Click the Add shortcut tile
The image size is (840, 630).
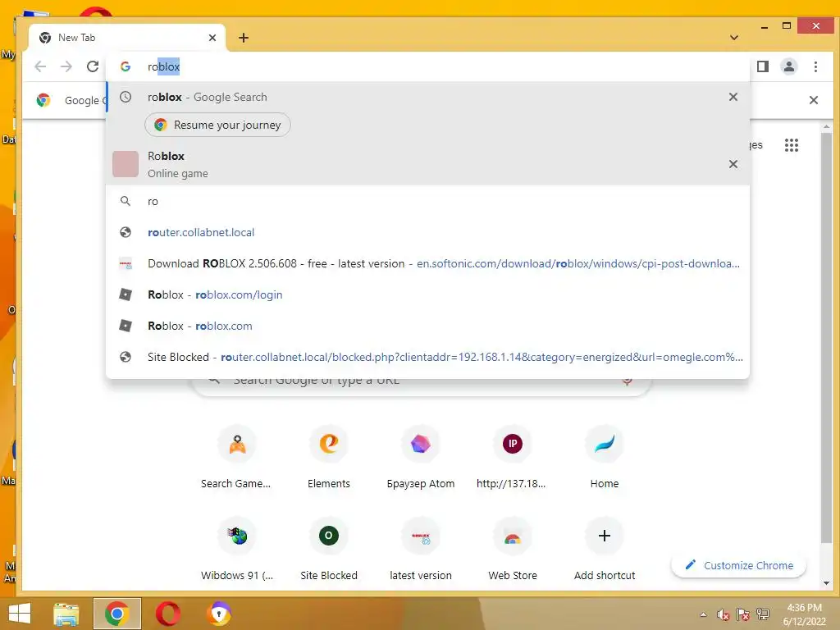coord(605,549)
